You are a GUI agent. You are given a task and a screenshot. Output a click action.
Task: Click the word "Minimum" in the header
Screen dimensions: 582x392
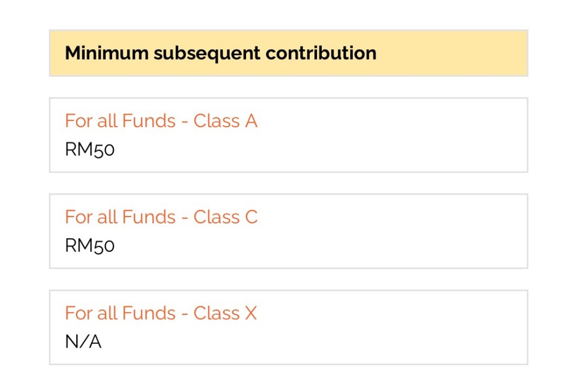[106, 53]
